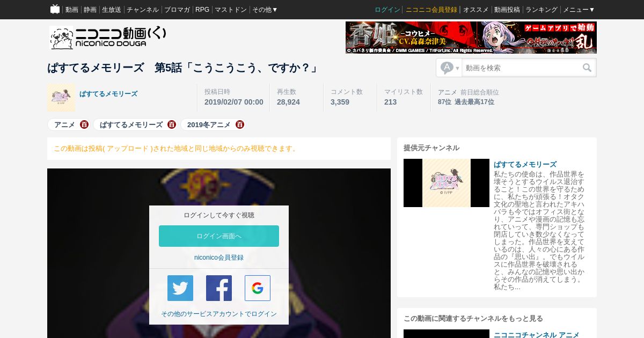644x338 pixels.
Task: Open uploader name ぱすてるメモリーズ beside avatar
Action: pos(108,94)
